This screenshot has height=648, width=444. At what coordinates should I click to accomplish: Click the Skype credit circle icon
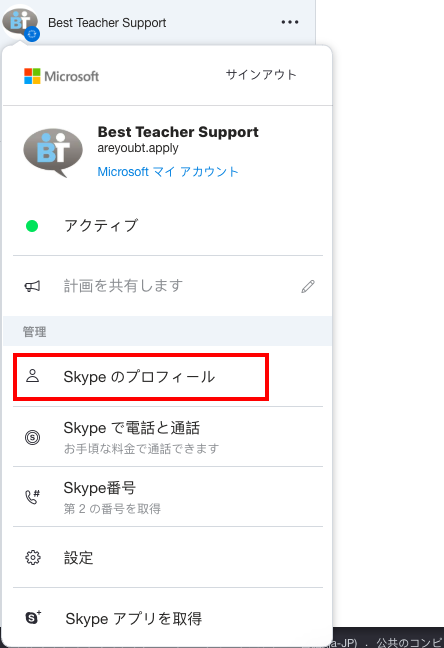[32, 437]
